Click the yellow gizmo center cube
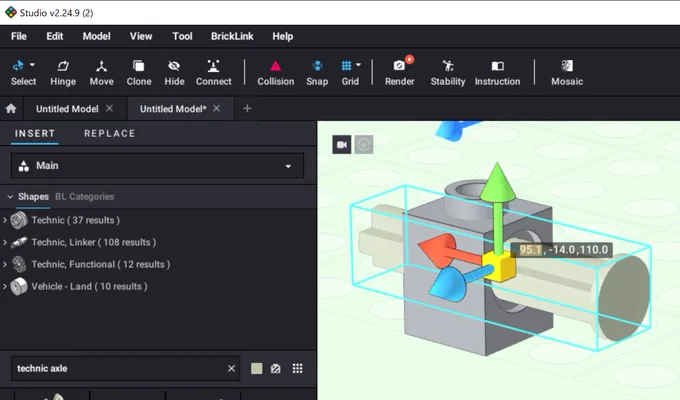Image resolution: width=680 pixels, height=400 pixels. [x=499, y=266]
